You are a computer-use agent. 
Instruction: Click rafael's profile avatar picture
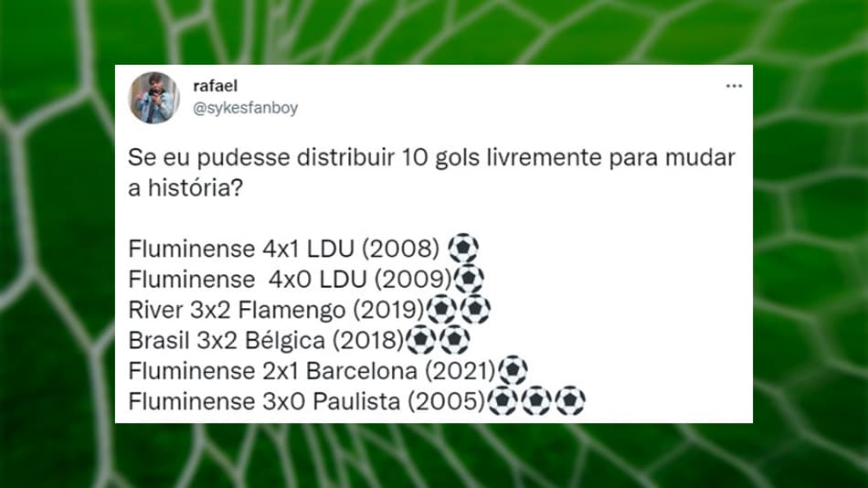(x=153, y=98)
